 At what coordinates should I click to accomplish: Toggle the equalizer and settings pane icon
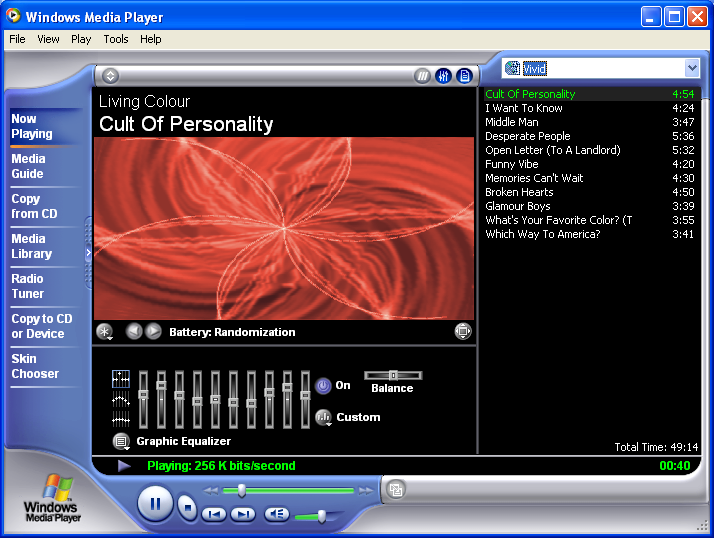(x=443, y=76)
